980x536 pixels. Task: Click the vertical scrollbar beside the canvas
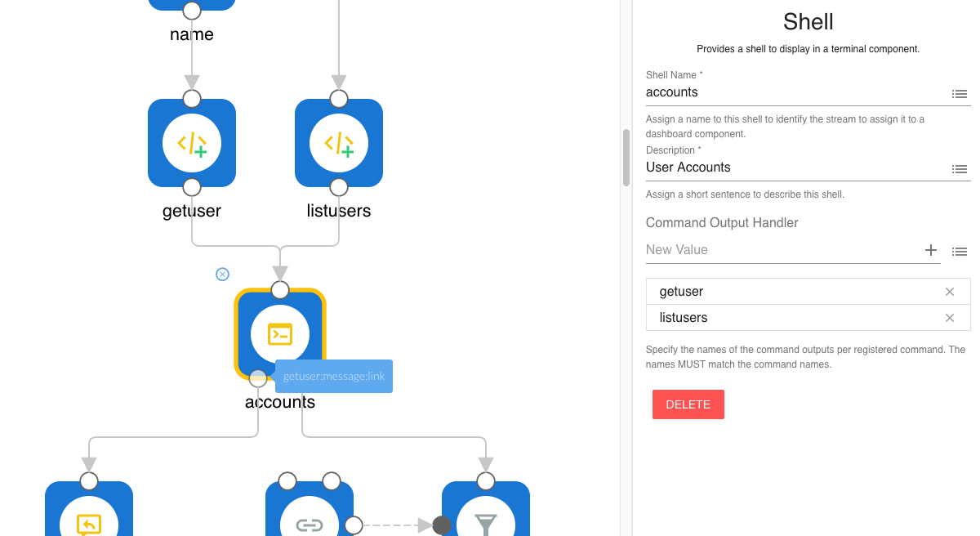coord(626,157)
